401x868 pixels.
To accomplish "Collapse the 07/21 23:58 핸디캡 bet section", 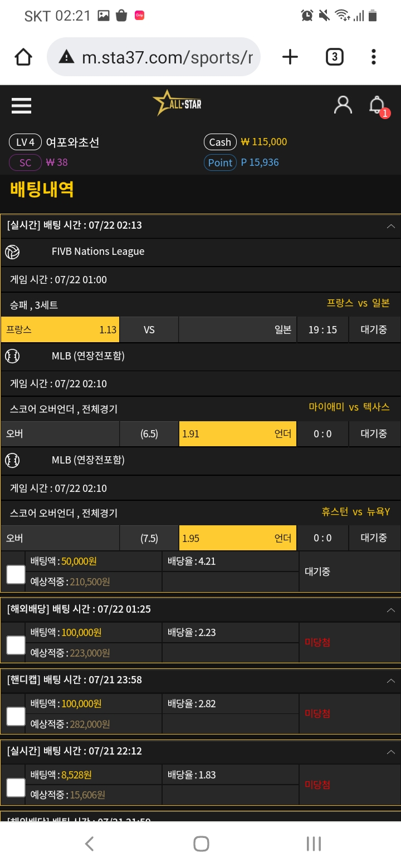I will tap(390, 681).
